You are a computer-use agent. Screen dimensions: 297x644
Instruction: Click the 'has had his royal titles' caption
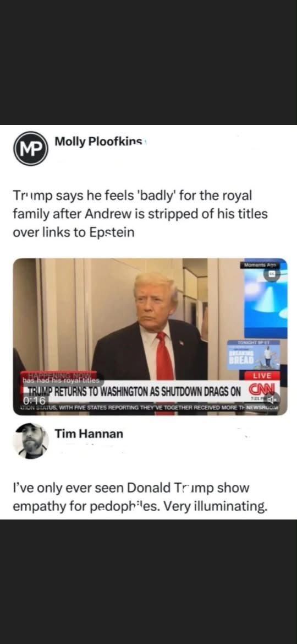click(x=63, y=380)
